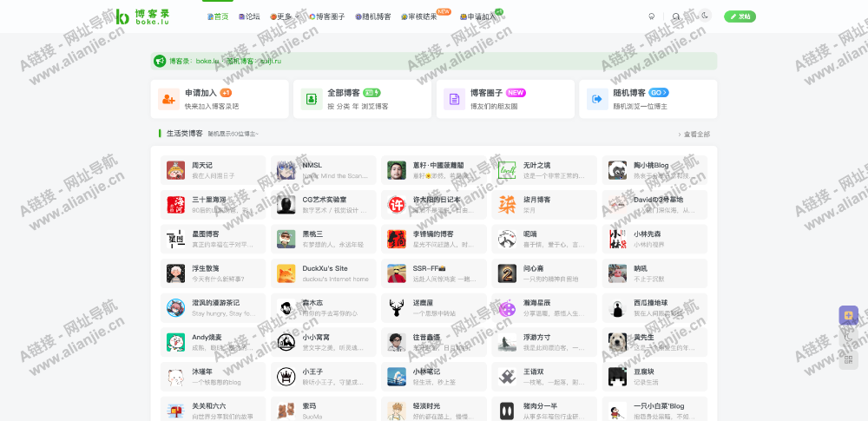Click the 博客圈子 card document icon
Viewport: 868px width, 421px height.
[x=455, y=99]
